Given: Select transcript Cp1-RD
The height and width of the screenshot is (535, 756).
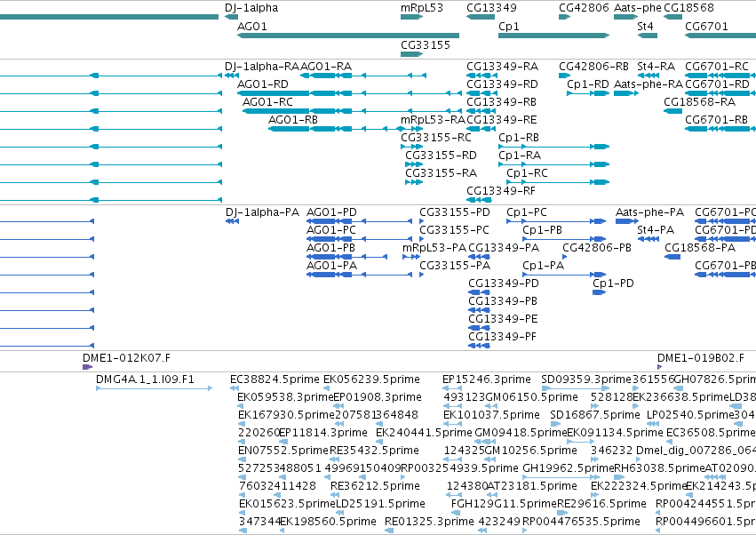Looking at the screenshot, I should [588, 93].
